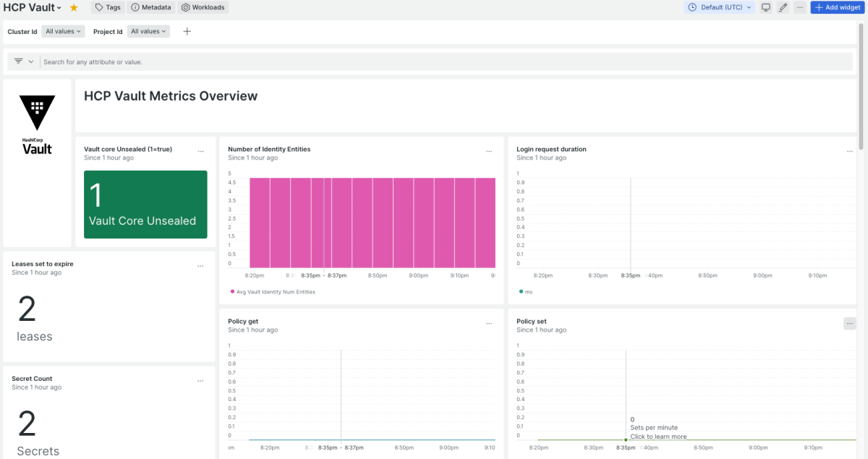The image size is (868, 459).
Task: Open the Tags button
Action: [x=108, y=7]
